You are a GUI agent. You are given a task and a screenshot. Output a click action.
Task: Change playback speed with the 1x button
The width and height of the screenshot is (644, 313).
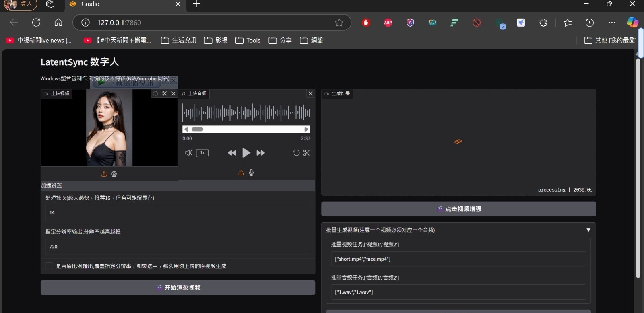pyautogui.click(x=202, y=153)
